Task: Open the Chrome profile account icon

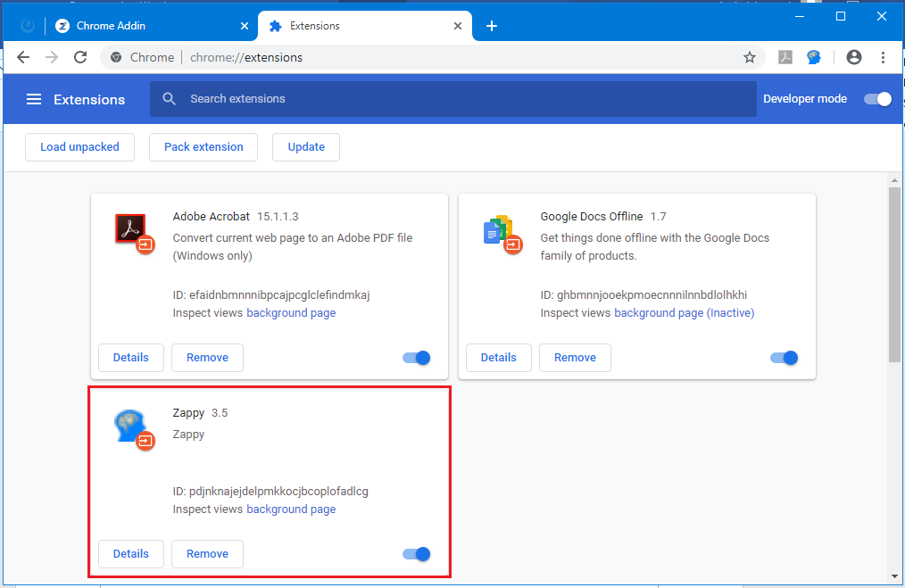Action: point(853,57)
